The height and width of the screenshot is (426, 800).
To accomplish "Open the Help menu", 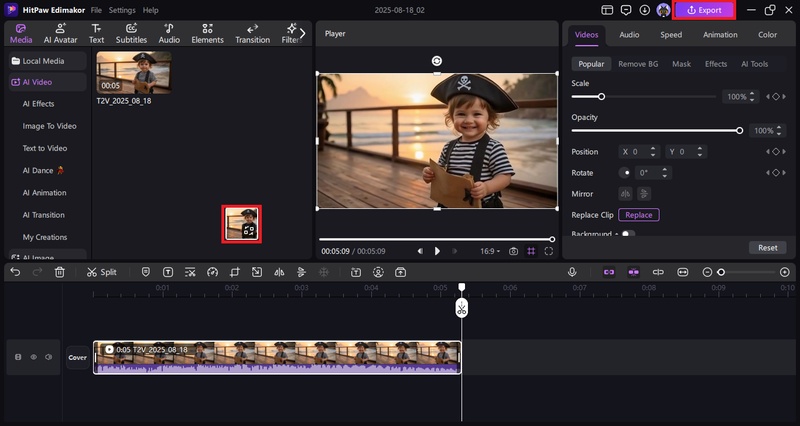I will (x=151, y=10).
